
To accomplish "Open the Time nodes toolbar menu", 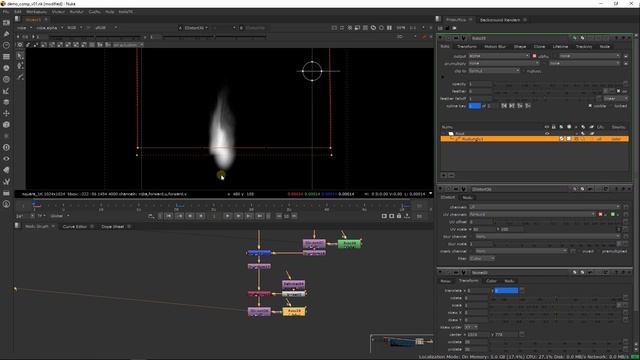I will point(6,45).
